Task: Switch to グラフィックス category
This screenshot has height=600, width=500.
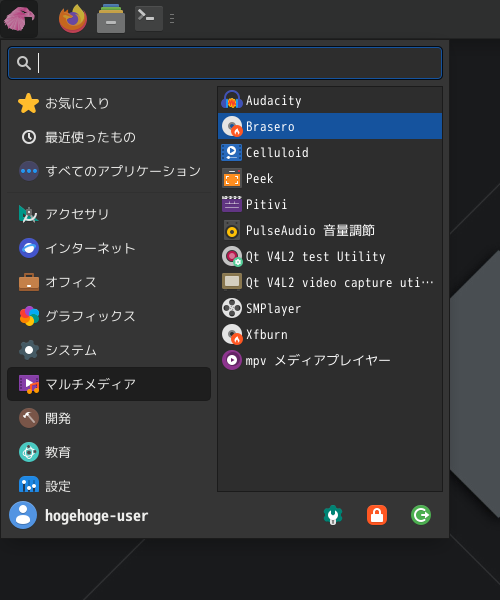Action: click(109, 316)
